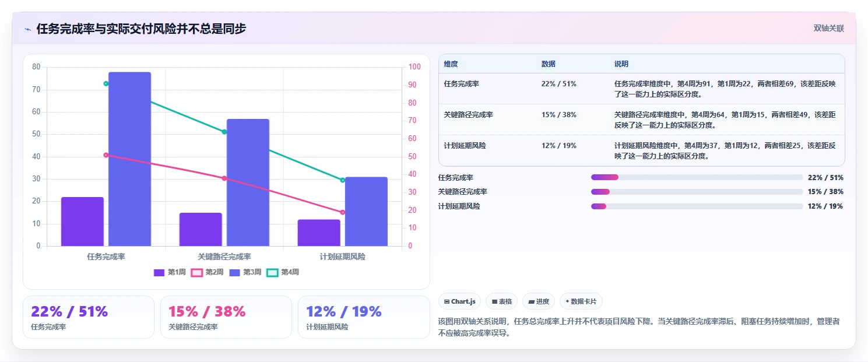The height and width of the screenshot is (362, 868).
Task: Click the teal line point above 任务完成率
Action: pyautogui.click(x=106, y=83)
